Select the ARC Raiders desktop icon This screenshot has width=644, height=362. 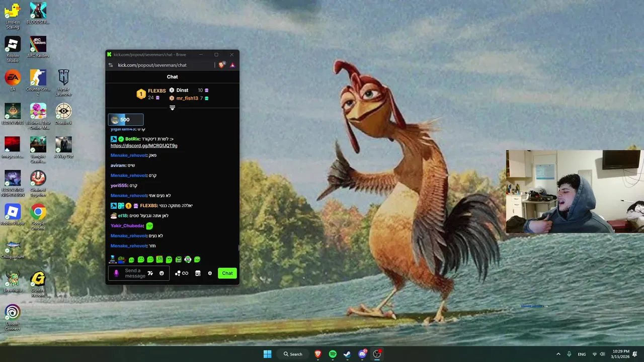[38, 47]
